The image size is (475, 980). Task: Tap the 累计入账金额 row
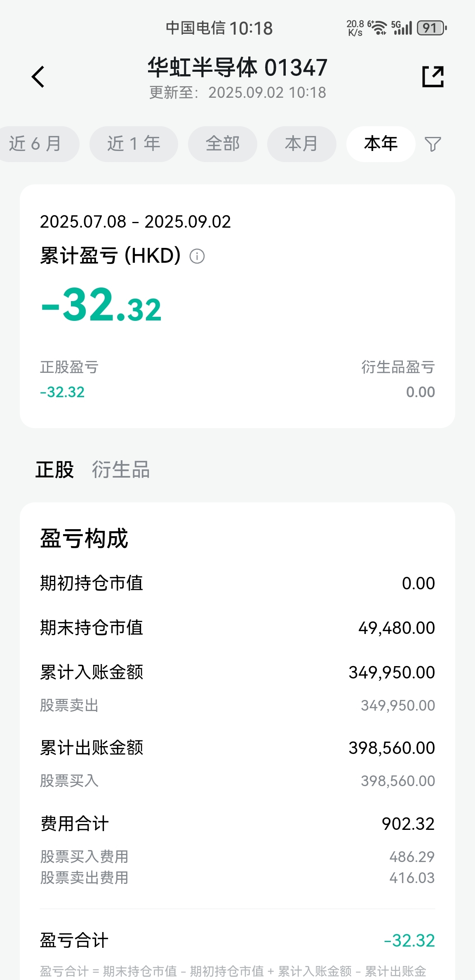[x=237, y=672]
